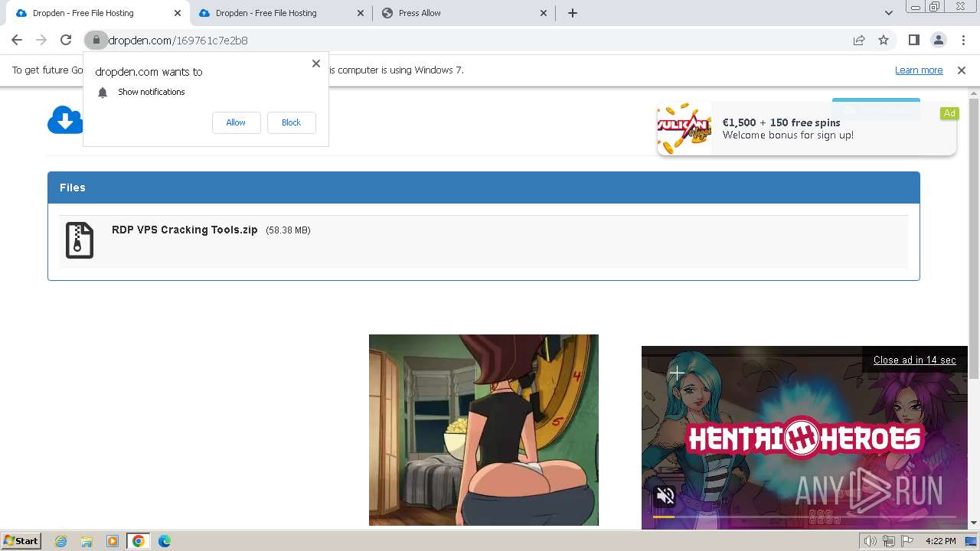This screenshot has width=980, height=551.
Task: Open the media player taskbar icon
Action: click(113, 541)
